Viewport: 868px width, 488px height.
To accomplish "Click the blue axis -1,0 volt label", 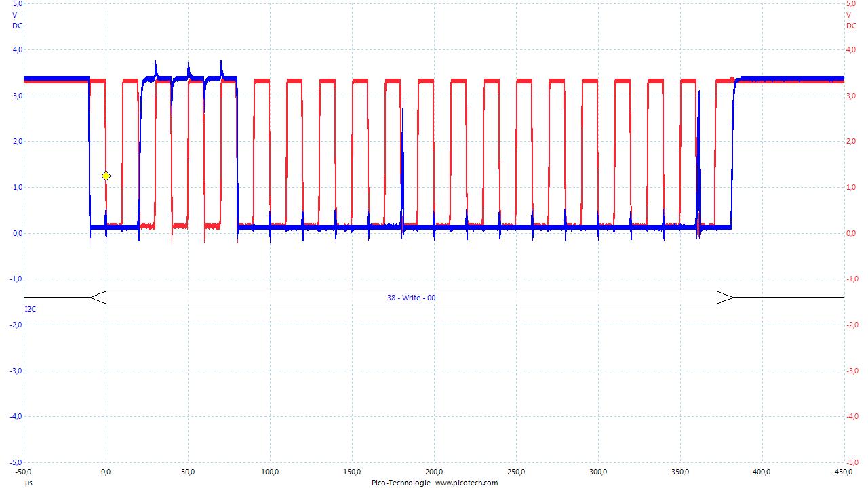I will point(17,279).
